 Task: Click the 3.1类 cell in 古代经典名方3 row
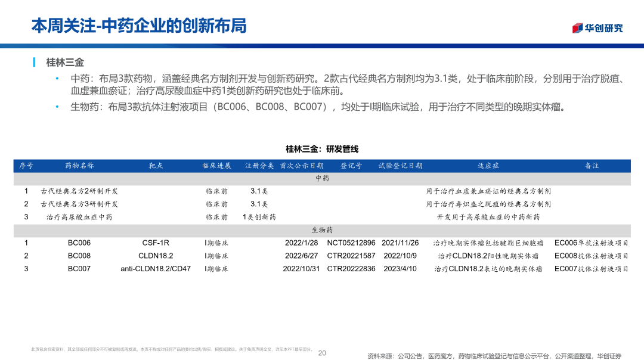259,204
